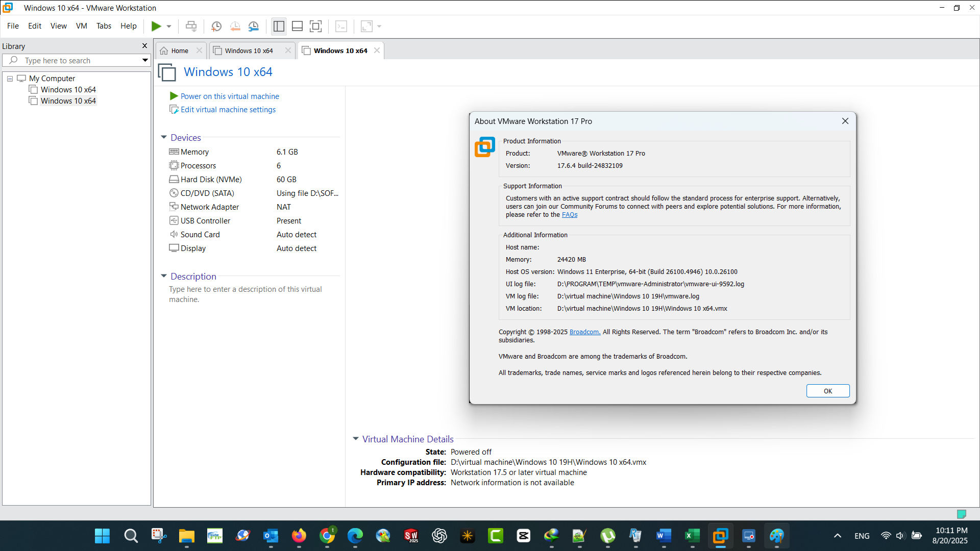Enter full screen mode icon
Viewport: 980px width, 551px height.
pos(316,26)
